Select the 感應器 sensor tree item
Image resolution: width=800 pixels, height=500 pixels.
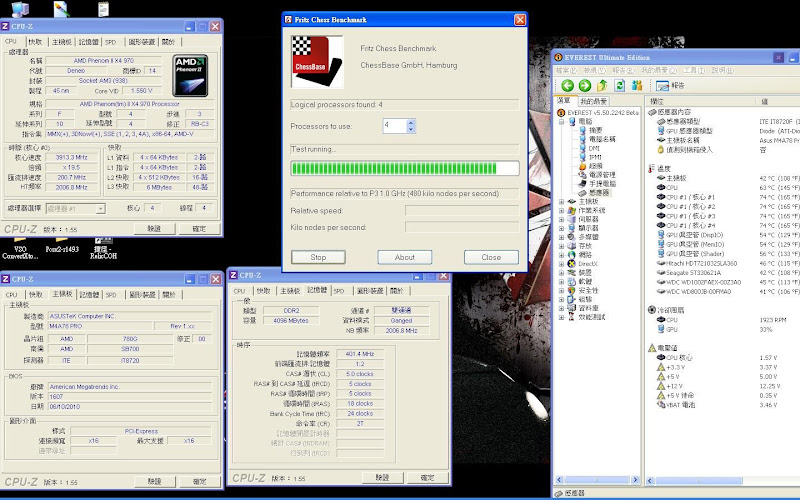[599, 192]
